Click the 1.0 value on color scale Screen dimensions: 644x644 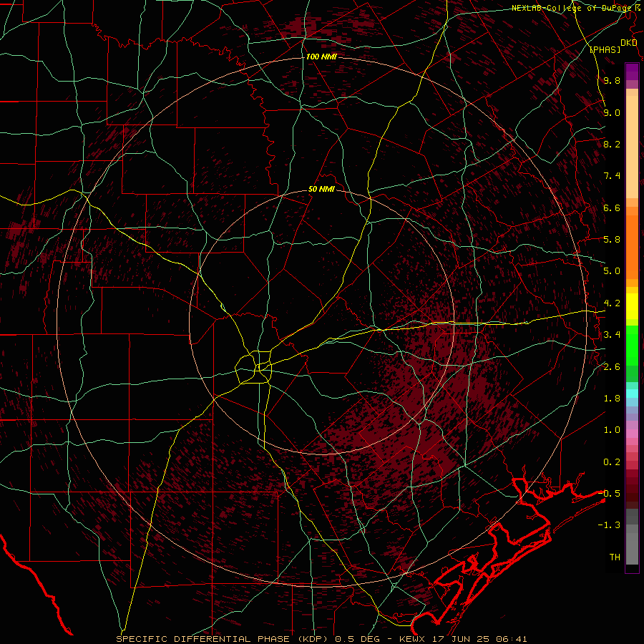click(612, 430)
